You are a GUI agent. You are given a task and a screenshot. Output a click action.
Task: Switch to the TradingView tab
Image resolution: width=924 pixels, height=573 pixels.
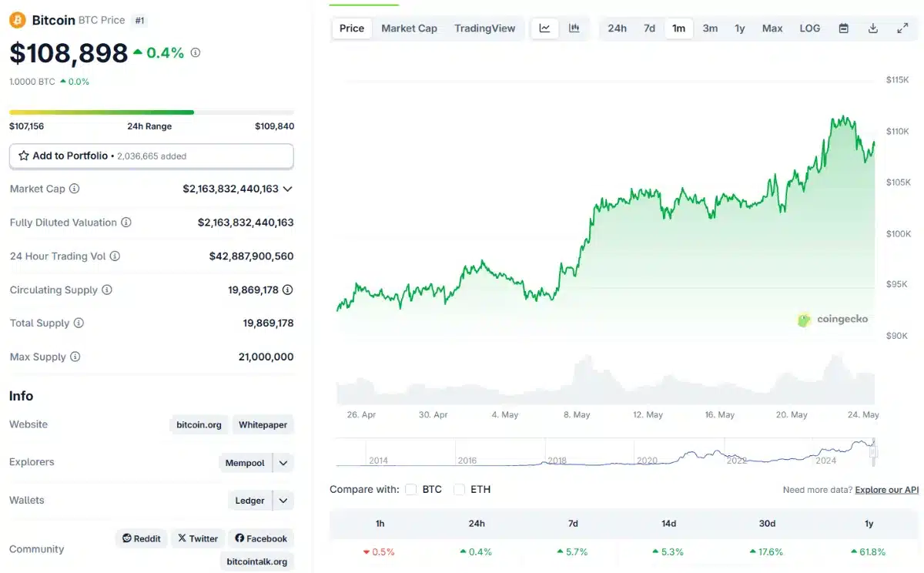click(x=485, y=28)
